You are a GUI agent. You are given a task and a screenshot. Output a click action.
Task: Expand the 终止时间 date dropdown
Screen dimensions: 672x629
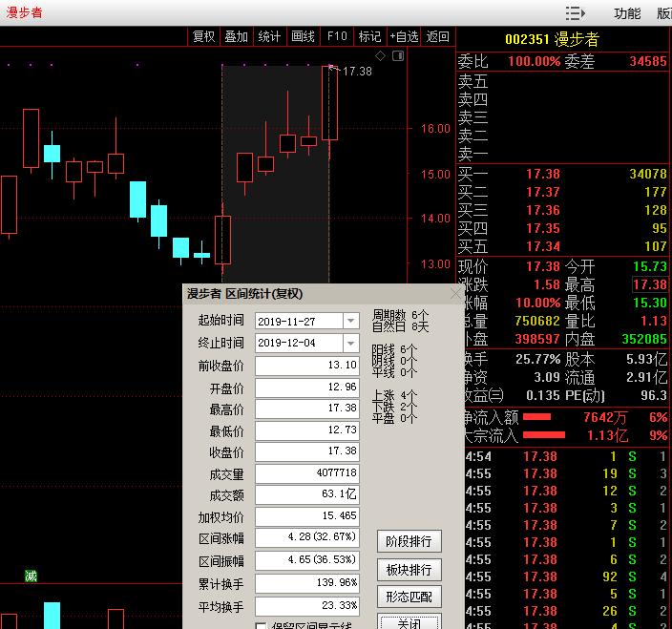click(x=350, y=343)
